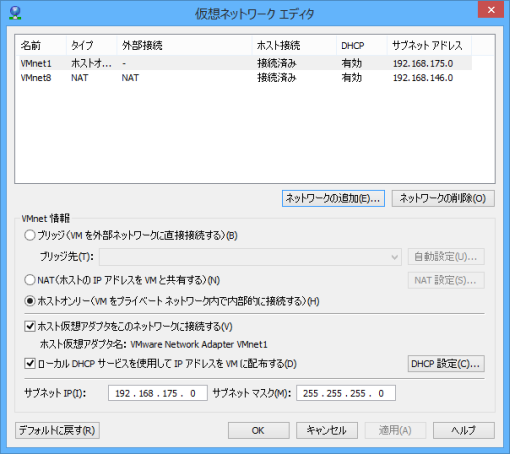Open the ブリッジ先 dropdown
Image resolution: width=510 pixels, height=454 pixels.
250,257
